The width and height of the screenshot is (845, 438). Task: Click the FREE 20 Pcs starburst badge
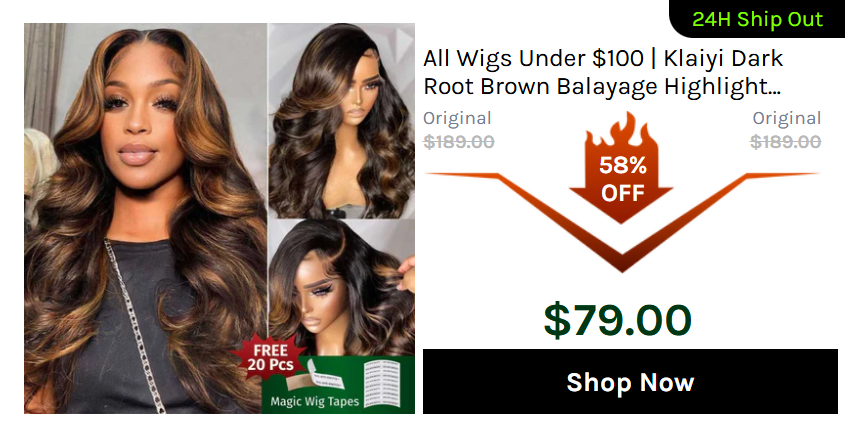tap(270, 357)
